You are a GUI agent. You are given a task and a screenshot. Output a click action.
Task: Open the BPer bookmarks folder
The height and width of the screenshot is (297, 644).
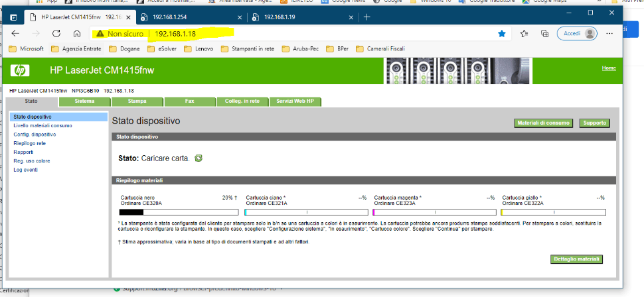(x=338, y=49)
